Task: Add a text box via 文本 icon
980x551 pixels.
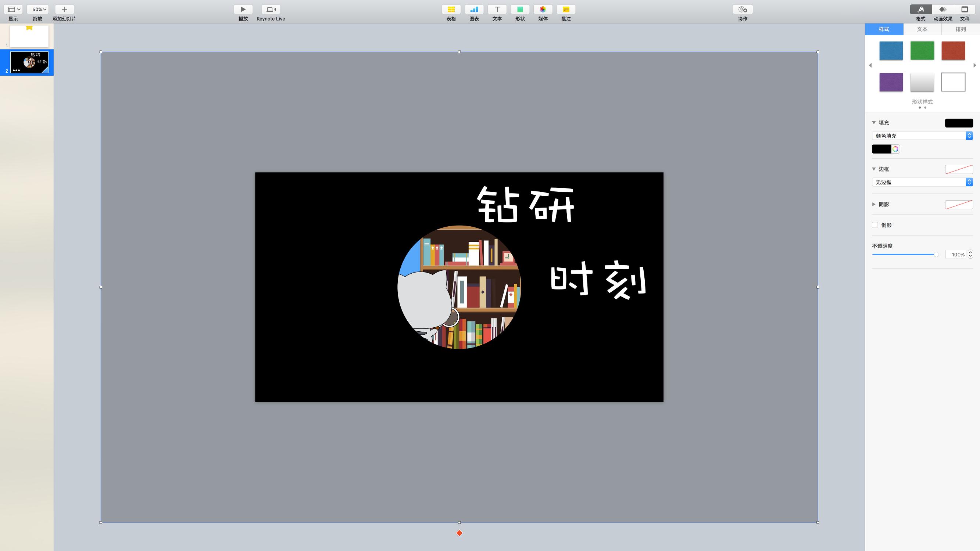Action: (497, 10)
